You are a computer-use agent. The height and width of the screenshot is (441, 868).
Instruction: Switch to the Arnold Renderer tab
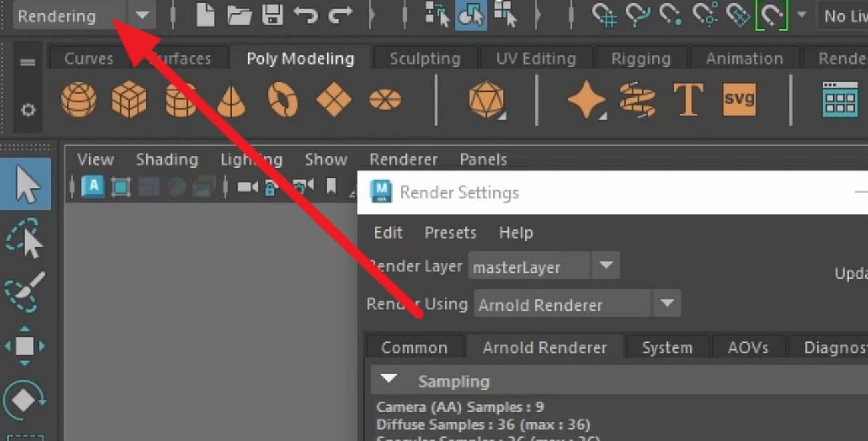click(545, 347)
